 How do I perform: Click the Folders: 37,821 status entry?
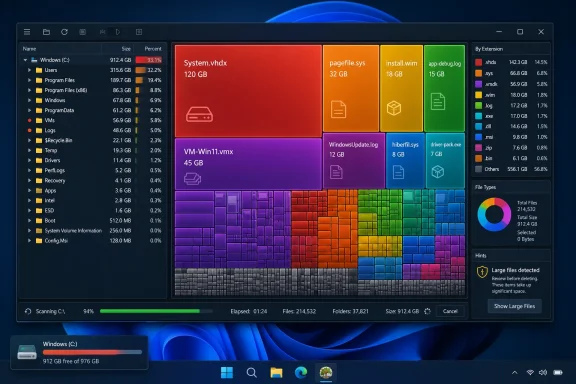click(350, 311)
